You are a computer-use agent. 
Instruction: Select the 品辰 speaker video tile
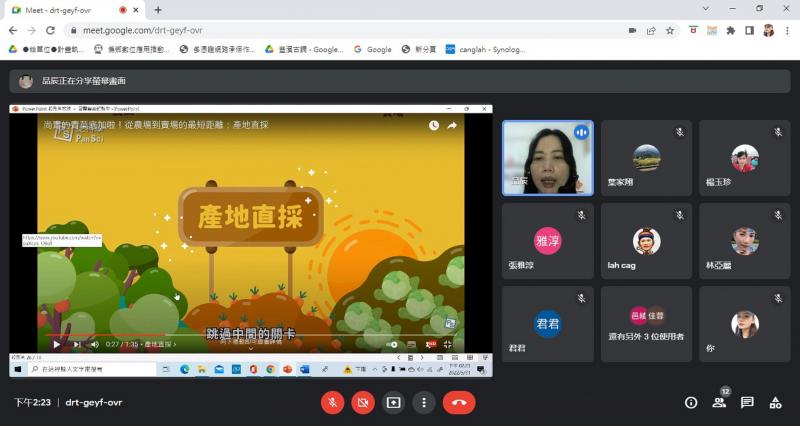548,158
